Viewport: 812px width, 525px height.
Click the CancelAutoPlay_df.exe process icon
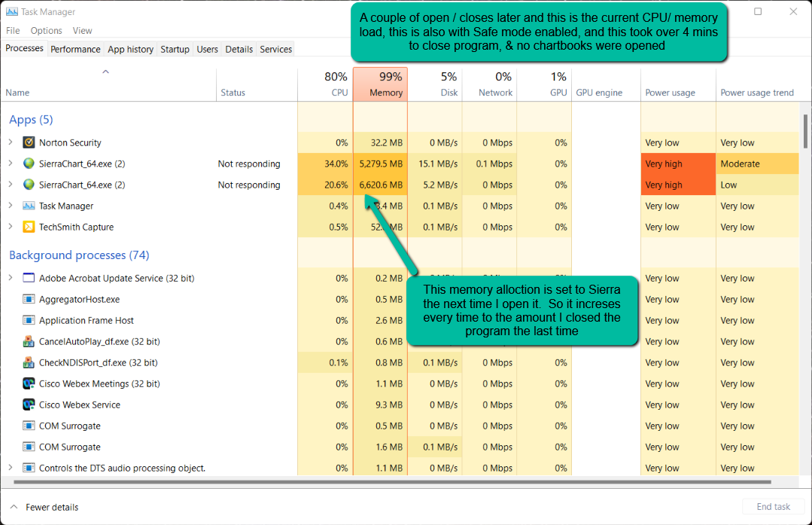pos(29,341)
